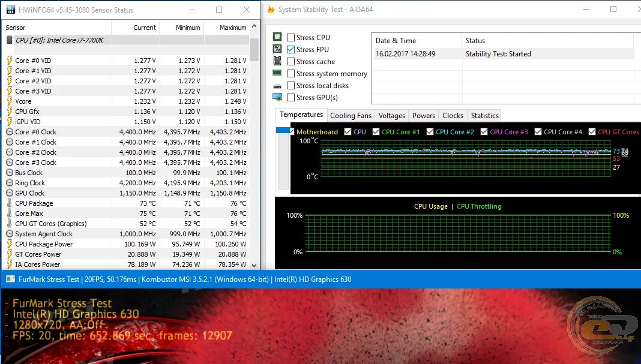The width and height of the screenshot is (641, 364).
Task: Toggle the CPU GT Cores graph checkbox
Action: click(x=592, y=131)
